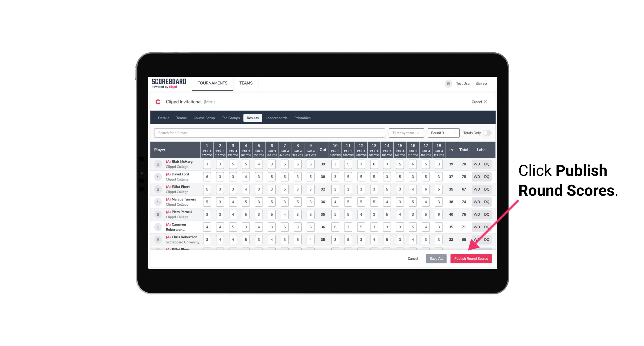The width and height of the screenshot is (644, 346).
Task: Click the Save All button
Action: (x=436, y=258)
